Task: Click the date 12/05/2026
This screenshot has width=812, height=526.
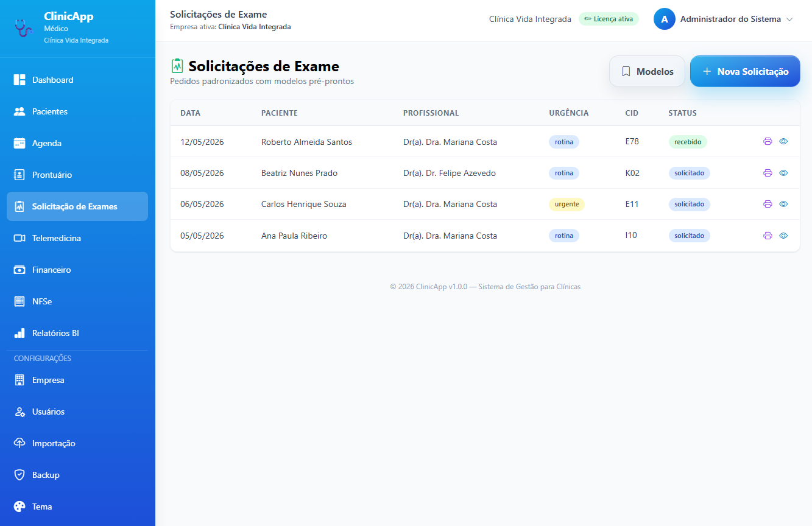Action: tap(202, 142)
